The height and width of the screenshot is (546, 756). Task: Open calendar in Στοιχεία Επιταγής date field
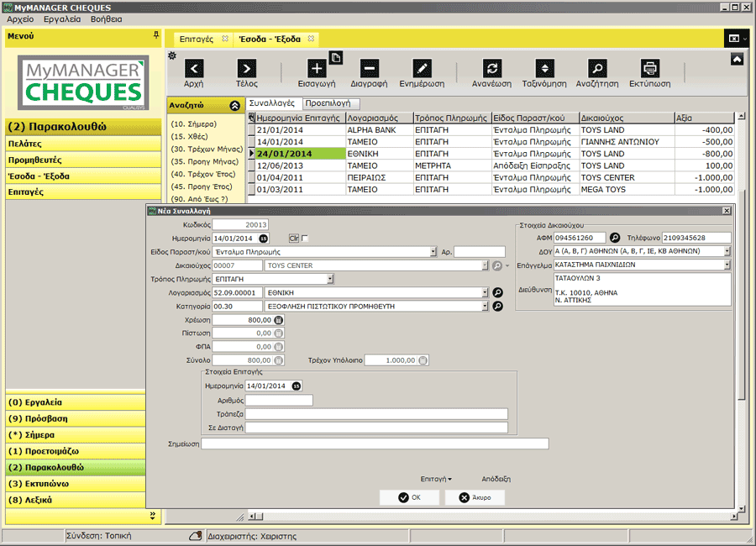[297, 386]
